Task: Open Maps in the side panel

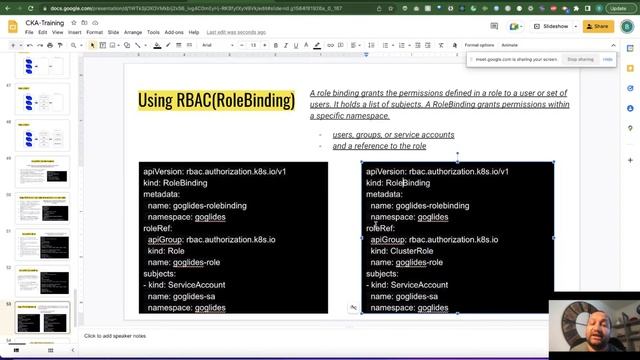Action: [x=630, y=128]
